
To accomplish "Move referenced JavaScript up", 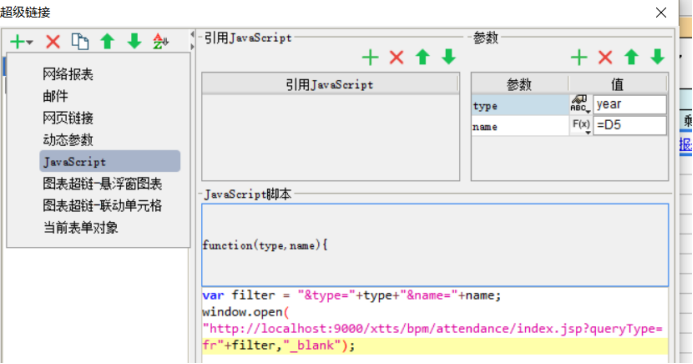I will pos(423,57).
